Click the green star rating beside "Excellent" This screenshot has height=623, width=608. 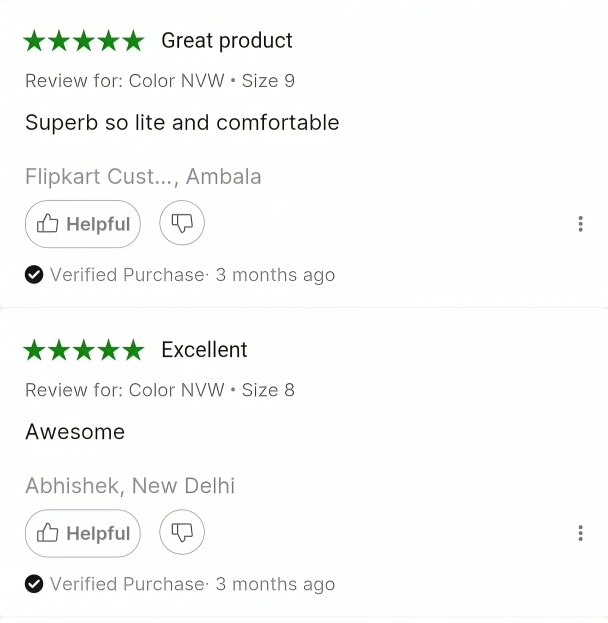coord(84,350)
